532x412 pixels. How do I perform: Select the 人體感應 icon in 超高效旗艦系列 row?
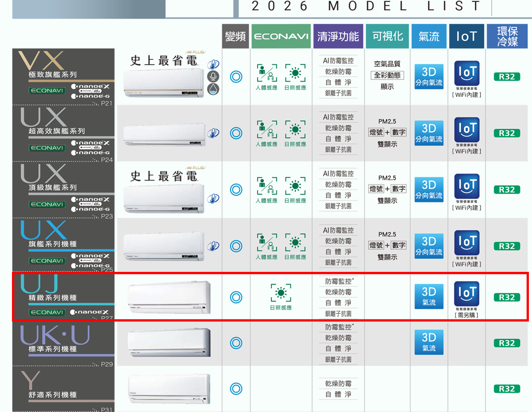266,129
